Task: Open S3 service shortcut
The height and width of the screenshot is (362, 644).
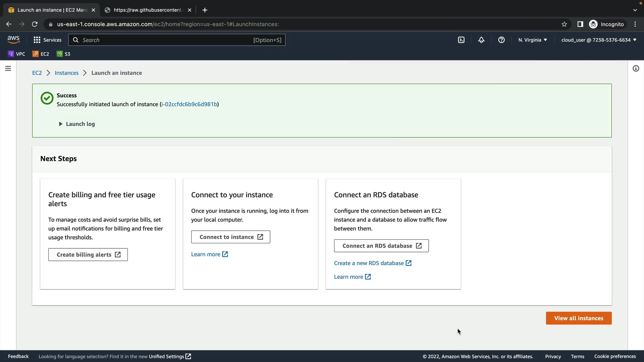Action: pyautogui.click(x=63, y=54)
